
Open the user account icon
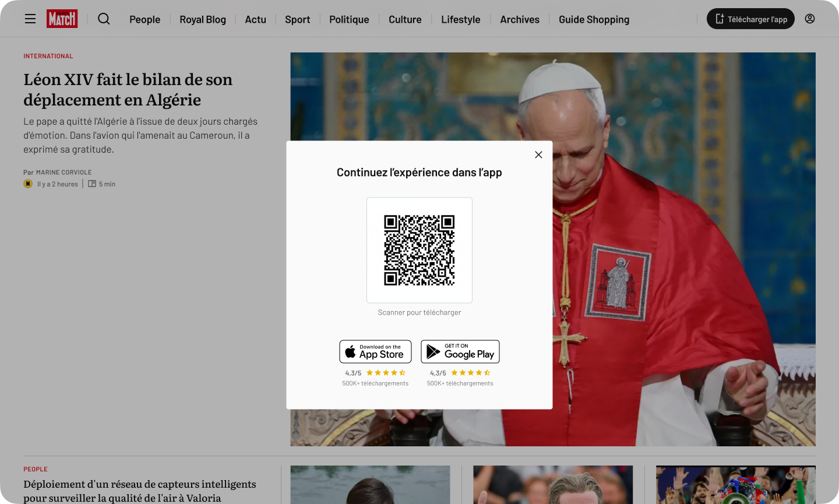pos(810,19)
